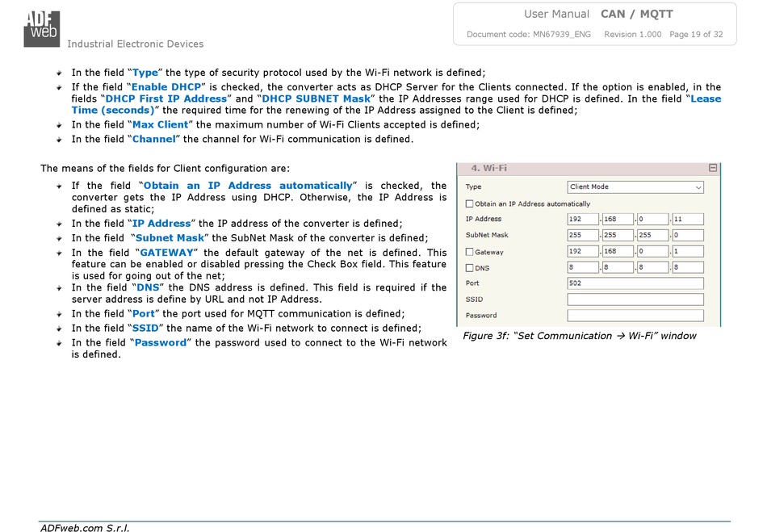Click the blue "Subnet Mask" bullet term
767x532 pixels.
170,238
